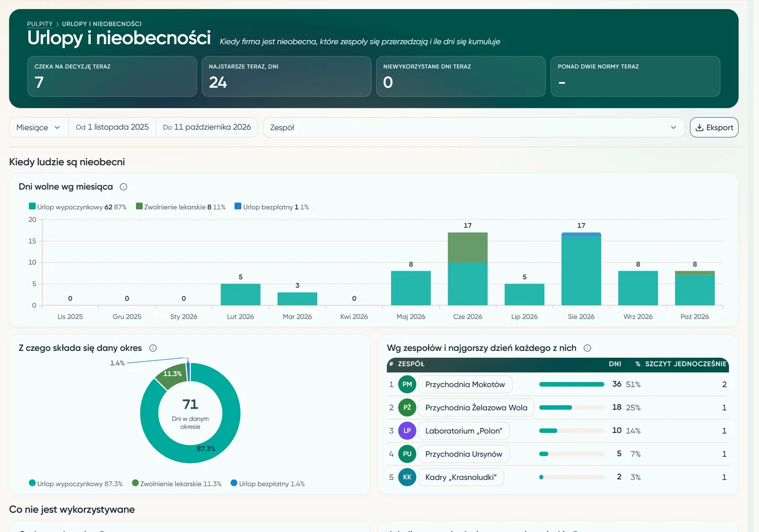Toggle Urlop bezpłatny legend in bar chart

272,207
